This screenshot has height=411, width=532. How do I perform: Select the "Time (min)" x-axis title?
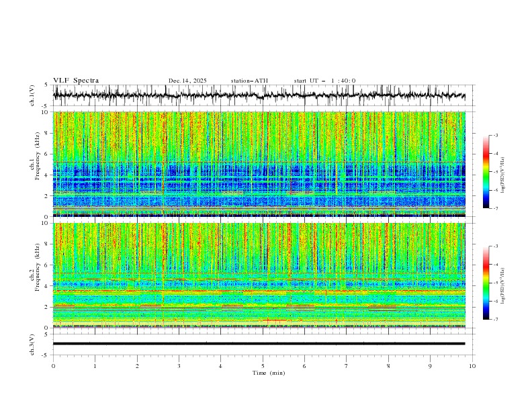tap(269, 373)
